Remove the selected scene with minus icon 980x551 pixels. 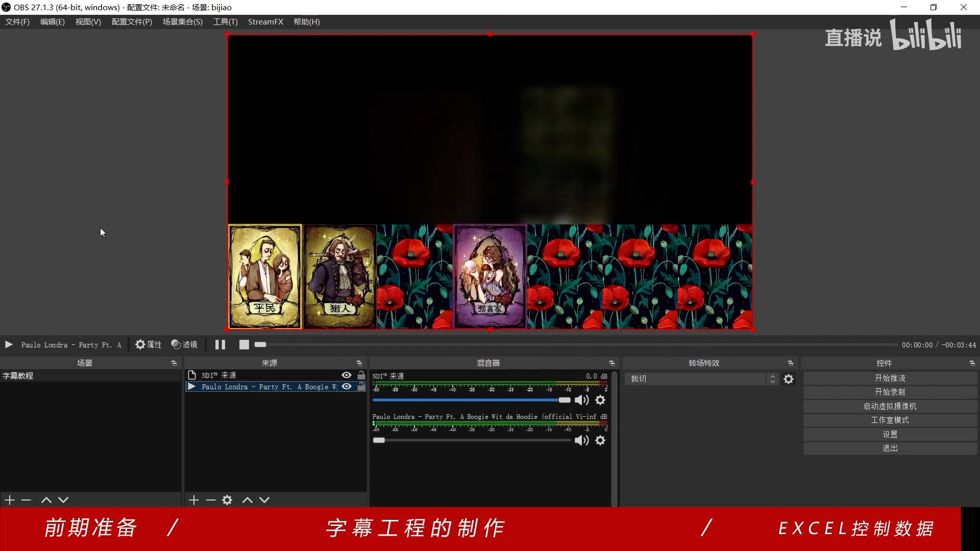[26, 500]
